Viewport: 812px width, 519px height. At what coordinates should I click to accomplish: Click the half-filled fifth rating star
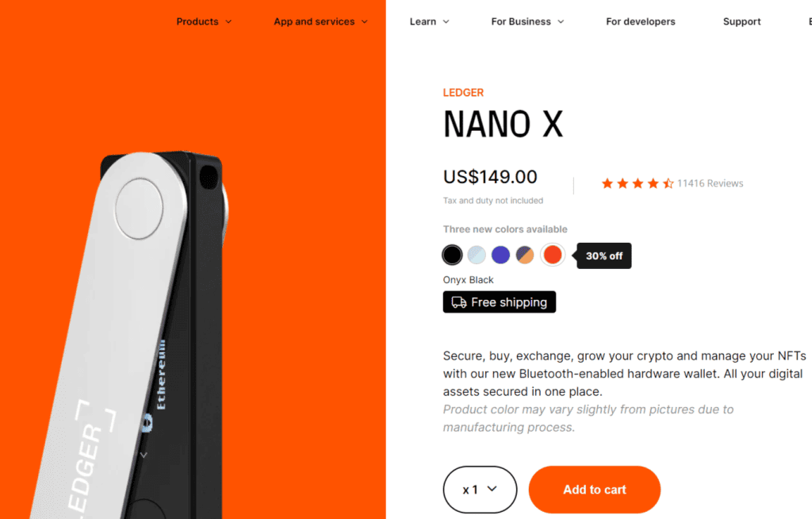(x=668, y=183)
